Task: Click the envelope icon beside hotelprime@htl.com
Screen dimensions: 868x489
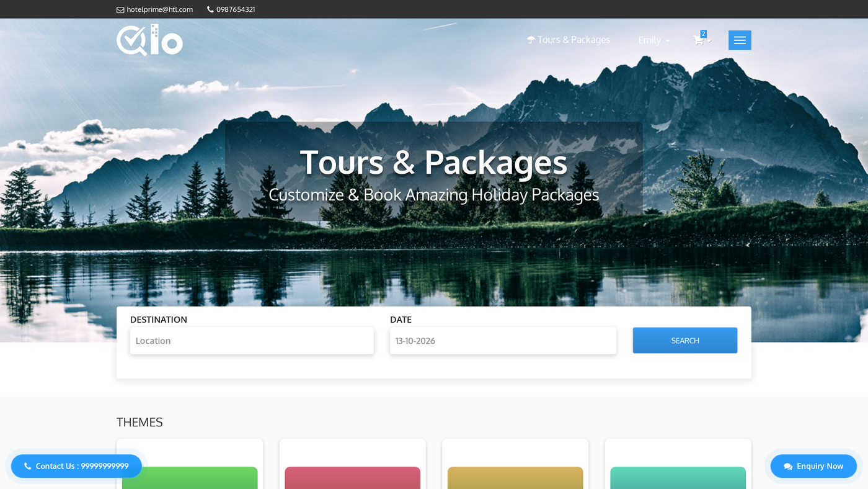Action: coord(120,9)
